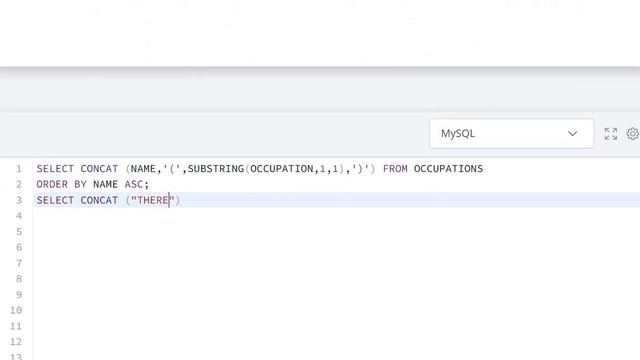Image resolution: width=640 pixels, height=360 pixels.
Task: Click SELECT keyword on line 1
Action: point(55,169)
